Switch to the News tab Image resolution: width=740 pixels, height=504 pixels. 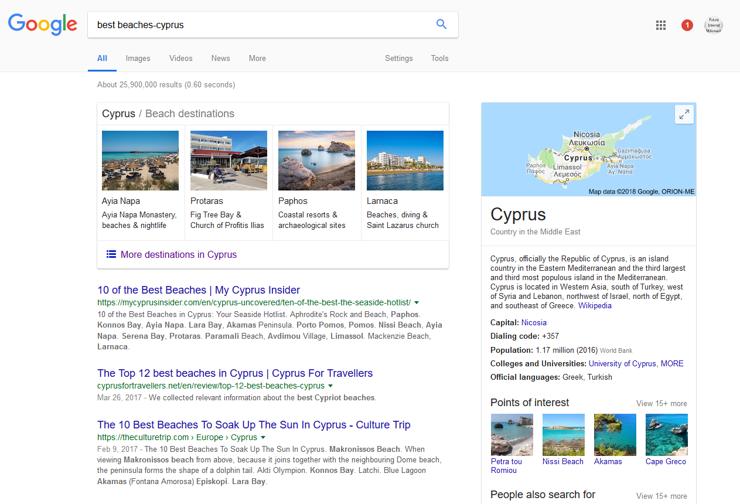[220, 58]
